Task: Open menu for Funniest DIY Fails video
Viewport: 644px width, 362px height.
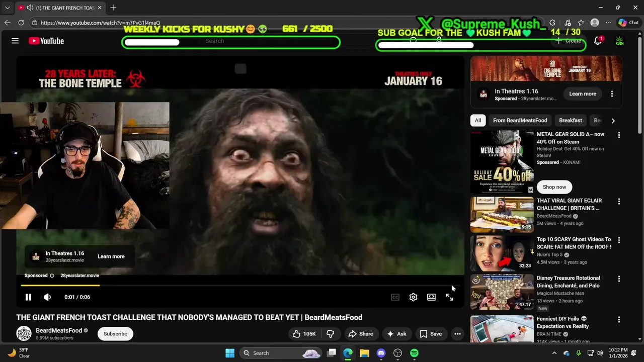Action: point(619,320)
